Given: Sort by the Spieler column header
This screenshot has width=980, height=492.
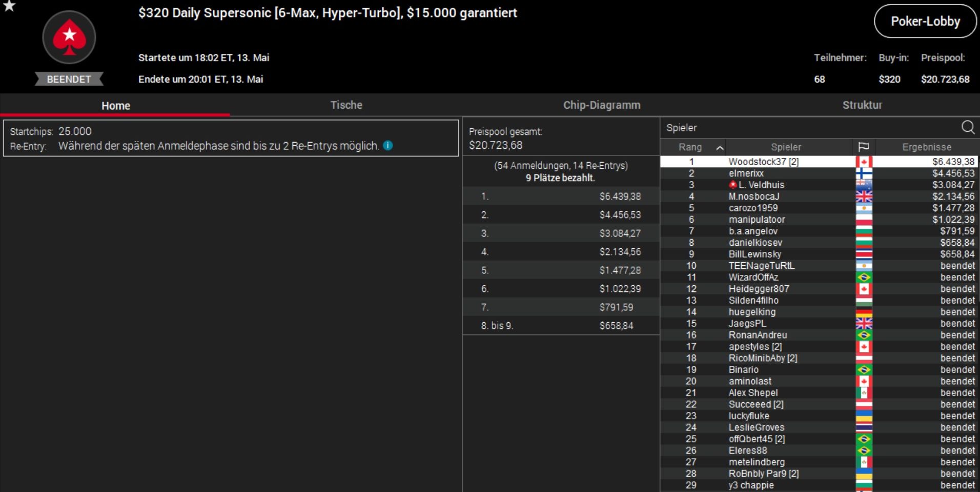Looking at the screenshot, I should coord(786,147).
